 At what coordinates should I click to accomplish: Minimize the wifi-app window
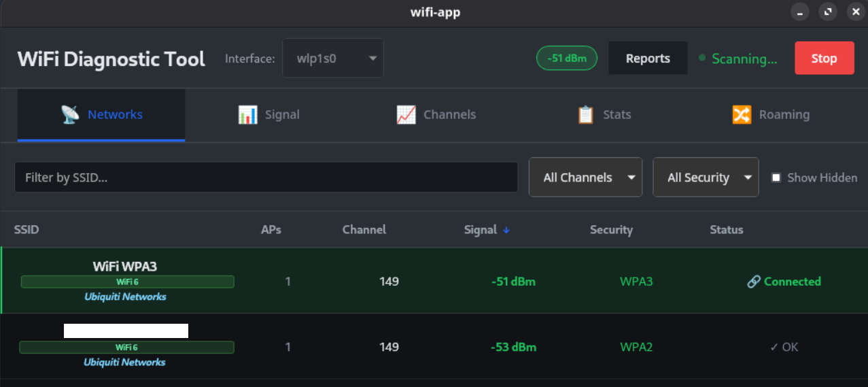pos(801,12)
